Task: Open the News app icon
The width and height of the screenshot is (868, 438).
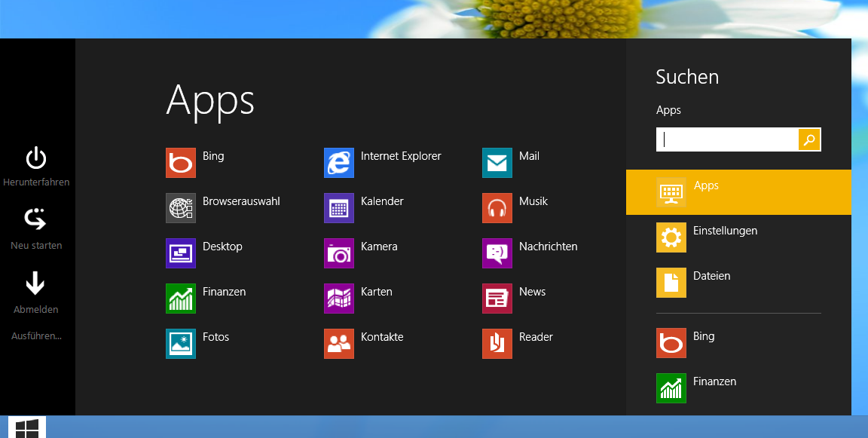Action: click(497, 299)
